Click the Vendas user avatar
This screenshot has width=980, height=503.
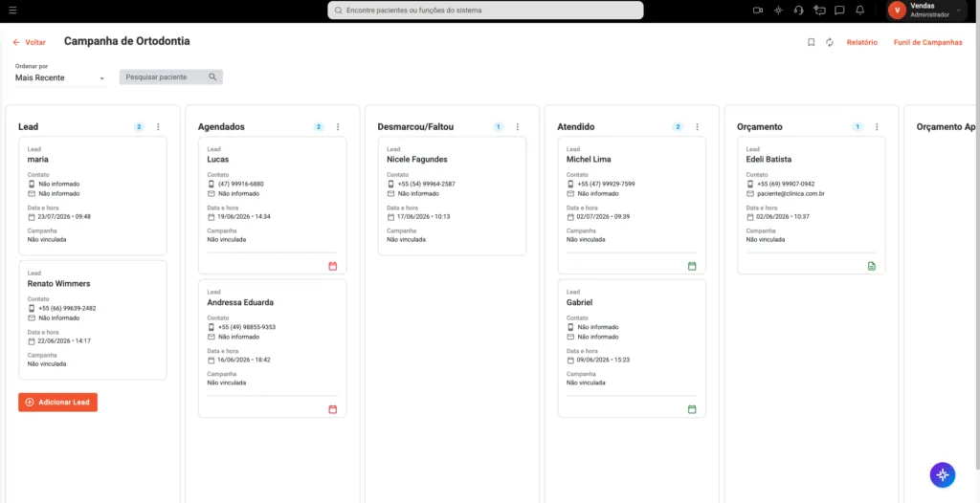(x=897, y=10)
